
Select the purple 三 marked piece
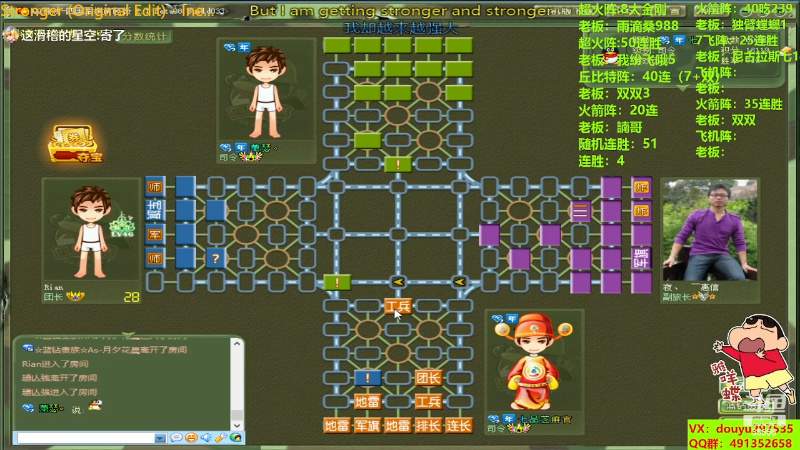(580, 211)
